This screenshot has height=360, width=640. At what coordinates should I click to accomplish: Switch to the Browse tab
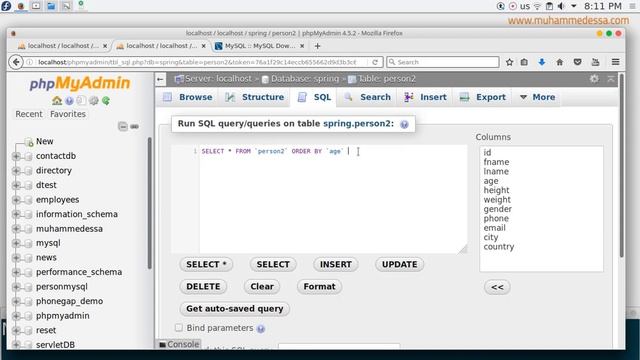tap(188, 97)
